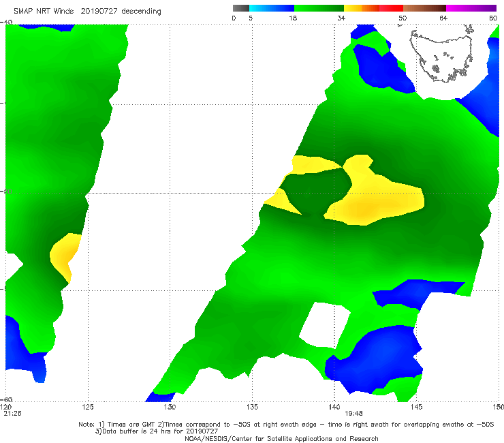Click the yellow patch in the western swath
The height and width of the screenshot is (443, 504).
click(65, 258)
